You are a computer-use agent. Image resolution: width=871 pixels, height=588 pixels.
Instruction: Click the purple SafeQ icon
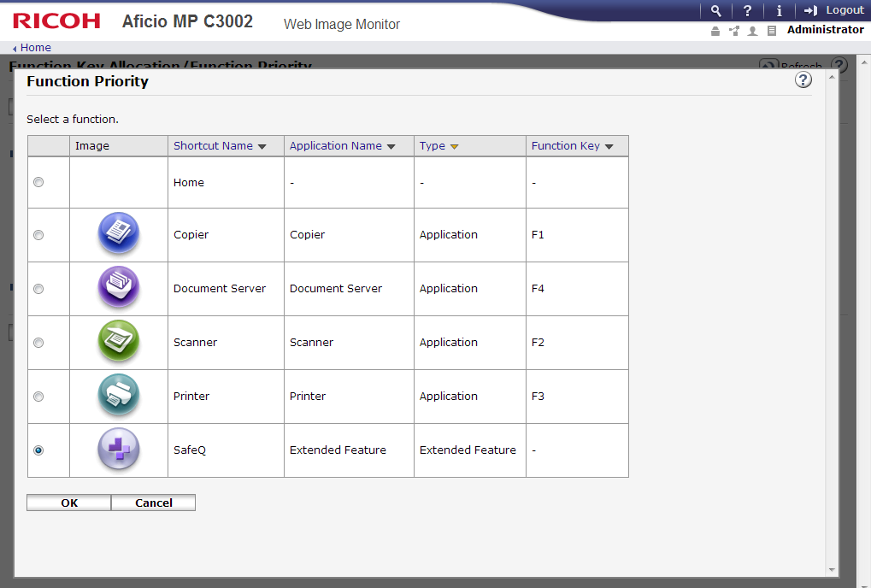coord(118,450)
